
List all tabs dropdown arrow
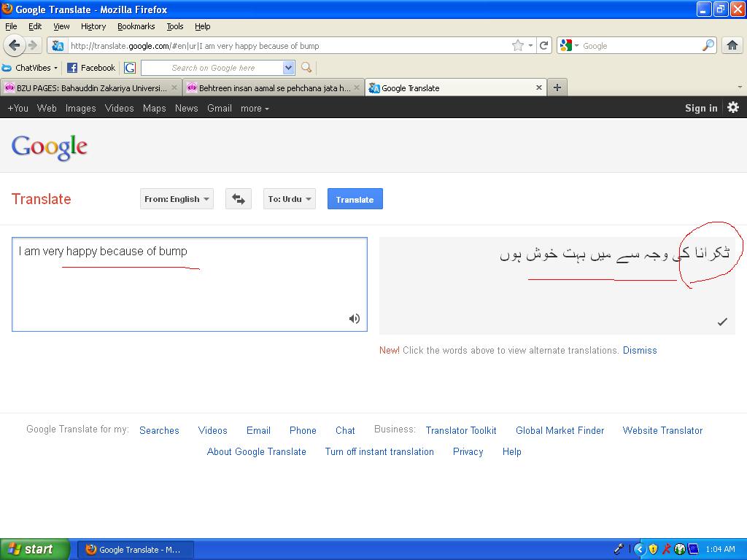pos(740,87)
